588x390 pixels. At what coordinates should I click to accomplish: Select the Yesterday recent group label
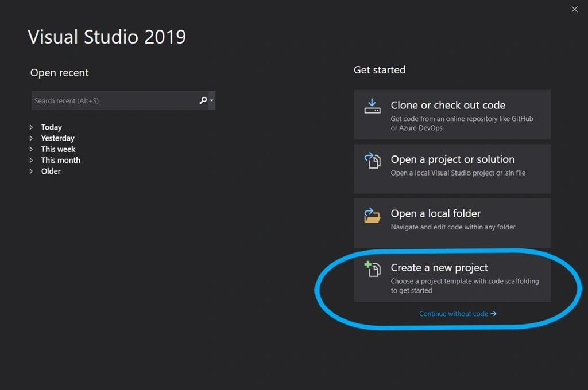coord(58,138)
